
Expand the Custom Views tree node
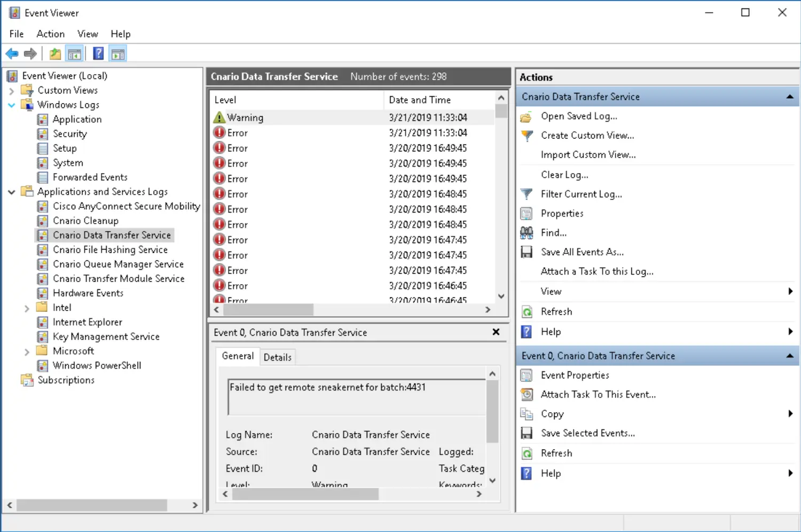click(x=11, y=91)
